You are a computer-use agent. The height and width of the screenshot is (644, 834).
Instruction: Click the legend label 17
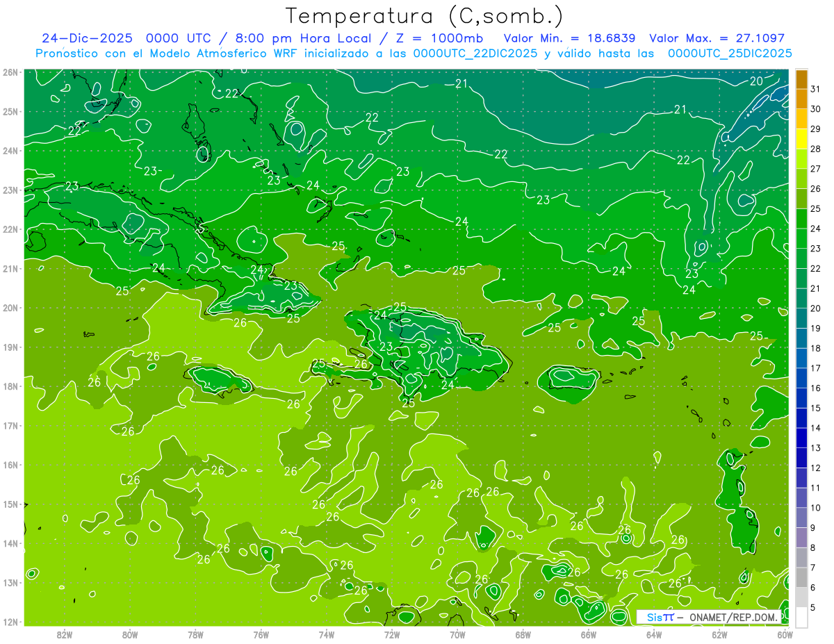(815, 368)
